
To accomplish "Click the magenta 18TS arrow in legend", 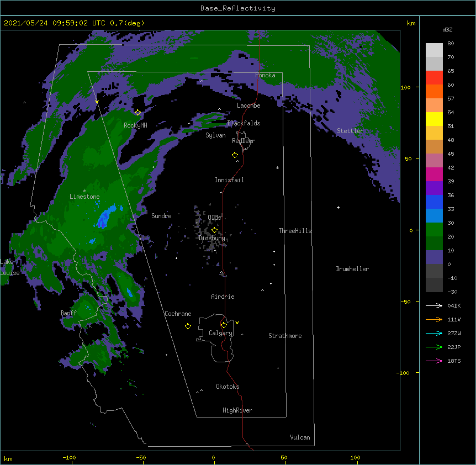I will [434, 361].
